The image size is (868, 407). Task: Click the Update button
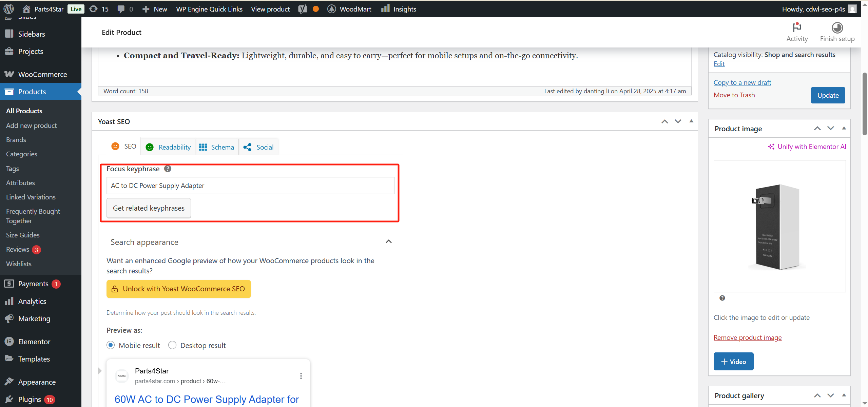(828, 95)
